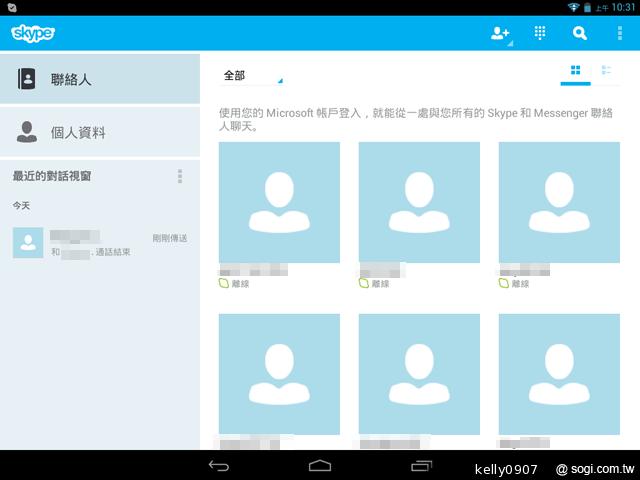Click the offline status icon of second contact
This screenshot has height=480, width=640.
click(364, 283)
